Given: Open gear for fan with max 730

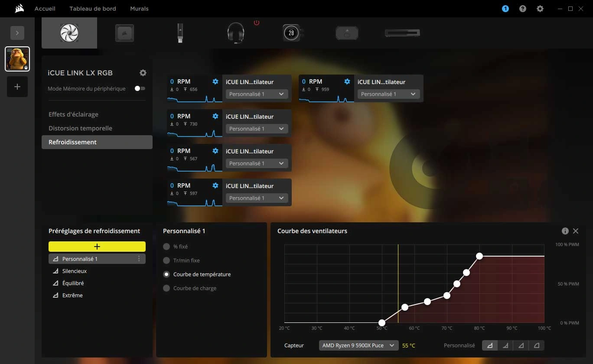Looking at the screenshot, I should [x=215, y=116].
